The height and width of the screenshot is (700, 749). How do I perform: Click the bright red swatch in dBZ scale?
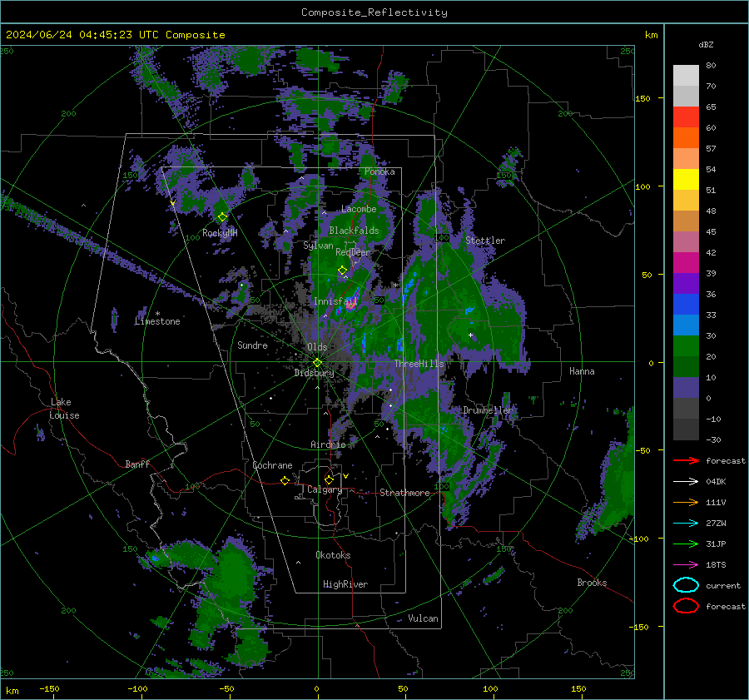coord(686,117)
